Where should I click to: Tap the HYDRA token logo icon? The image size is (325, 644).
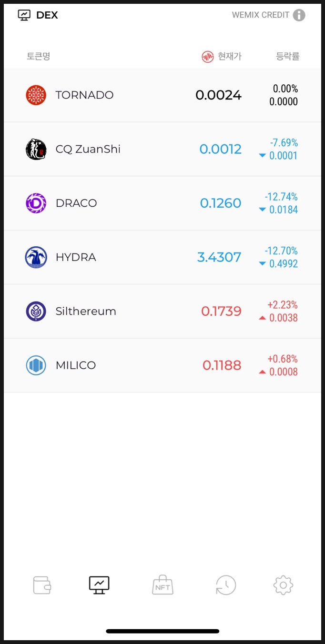pos(36,257)
